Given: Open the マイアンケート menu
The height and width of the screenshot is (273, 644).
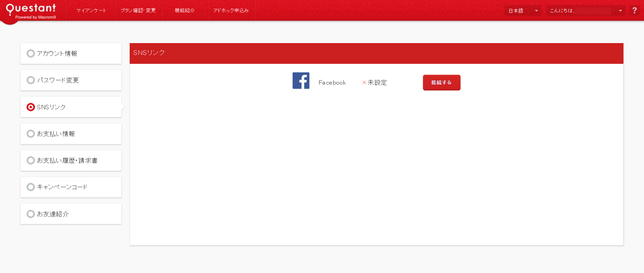Looking at the screenshot, I should (91, 10).
